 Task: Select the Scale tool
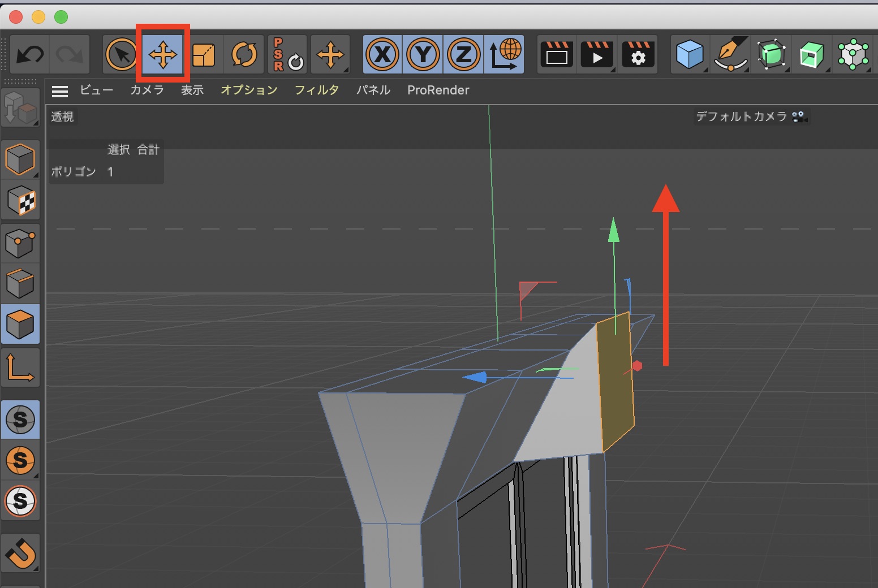[x=204, y=55]
